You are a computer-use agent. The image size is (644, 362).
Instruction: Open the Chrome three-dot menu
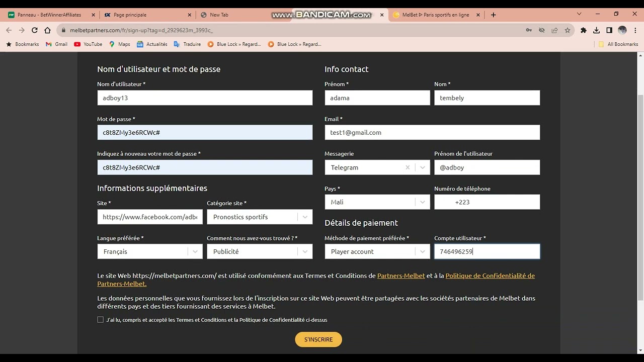coord(635,30)
